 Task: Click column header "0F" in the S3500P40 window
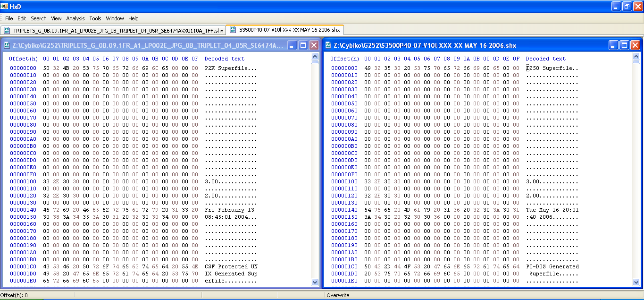click(x=516, y=59)
